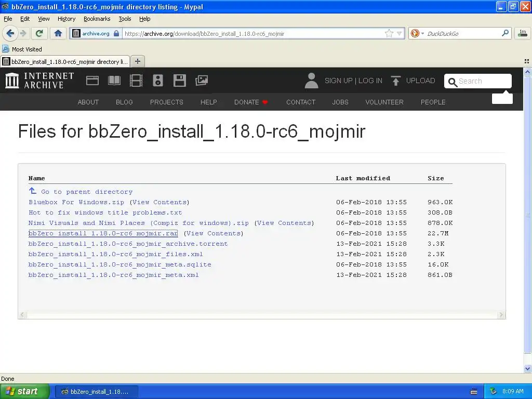Click the browser Back arrow button
The image size is (532, 399).
click(10, 33)
